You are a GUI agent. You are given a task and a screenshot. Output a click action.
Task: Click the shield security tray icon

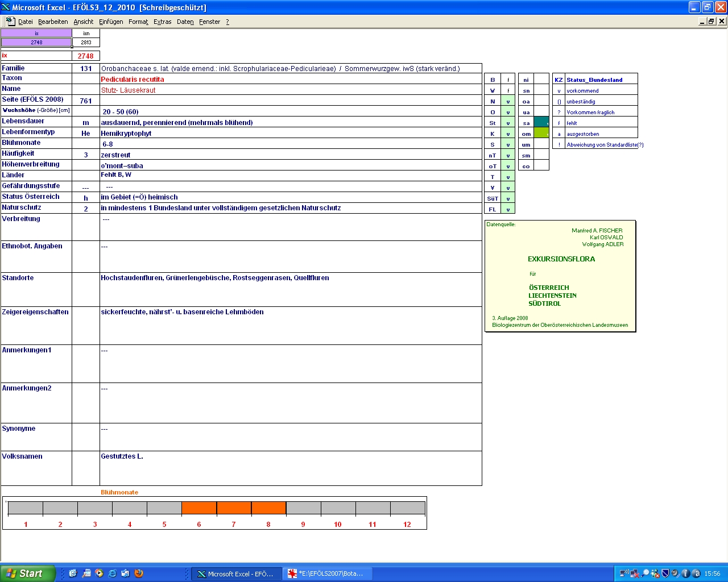click(x=665, y=573)
